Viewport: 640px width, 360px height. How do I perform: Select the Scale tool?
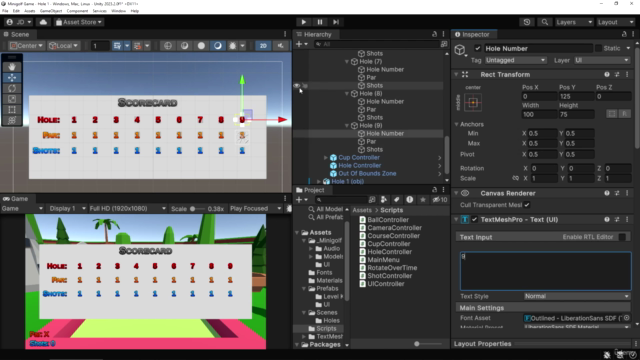click(12, 99)
